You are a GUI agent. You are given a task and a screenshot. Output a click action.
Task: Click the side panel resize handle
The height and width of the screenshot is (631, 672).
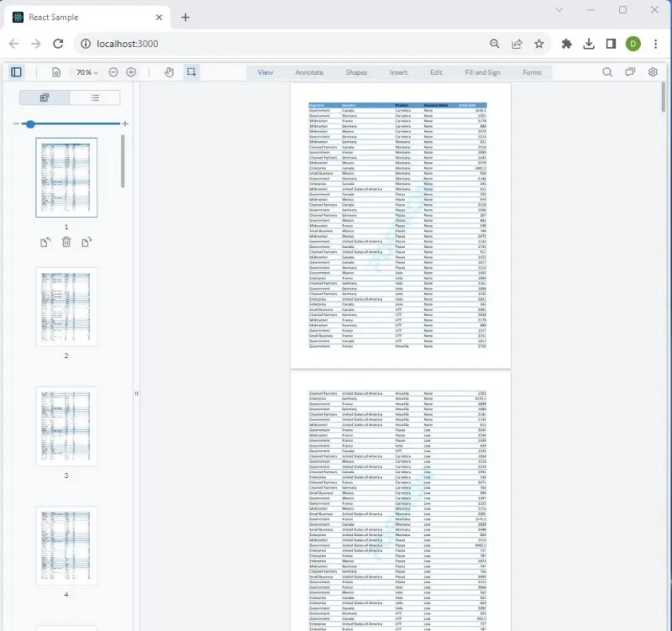tap(136, 393)
